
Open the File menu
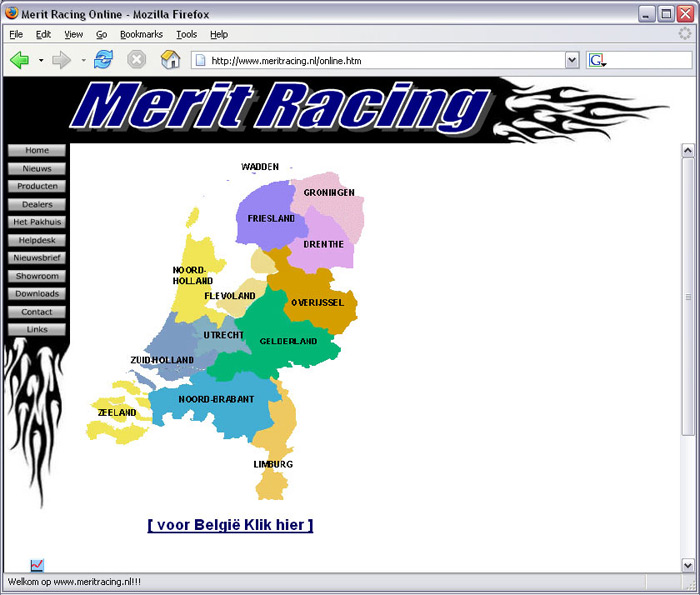(x=16, y=34)
